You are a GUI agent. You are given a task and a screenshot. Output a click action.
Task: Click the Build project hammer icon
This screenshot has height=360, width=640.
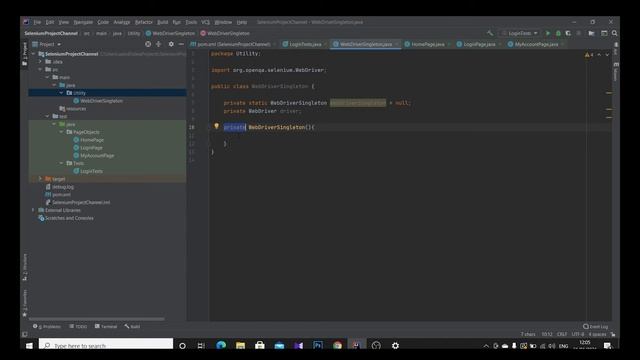tap(490, 33)
